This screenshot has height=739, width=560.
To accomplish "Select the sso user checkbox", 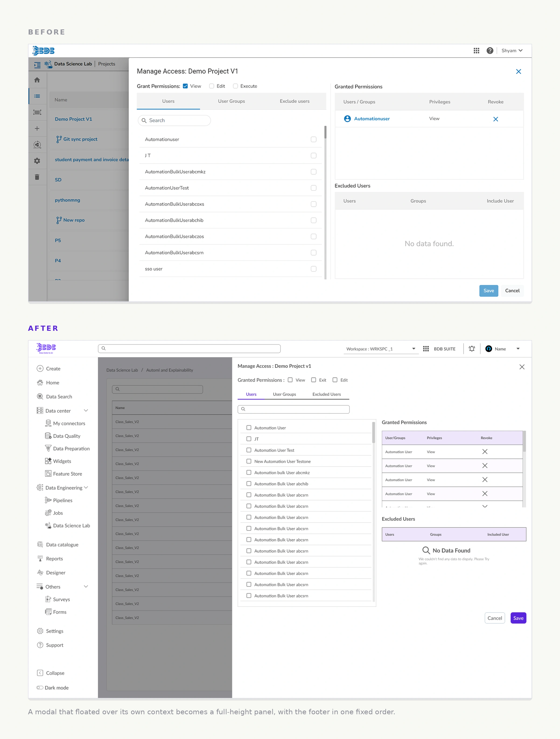I will (x=313, y=268).
